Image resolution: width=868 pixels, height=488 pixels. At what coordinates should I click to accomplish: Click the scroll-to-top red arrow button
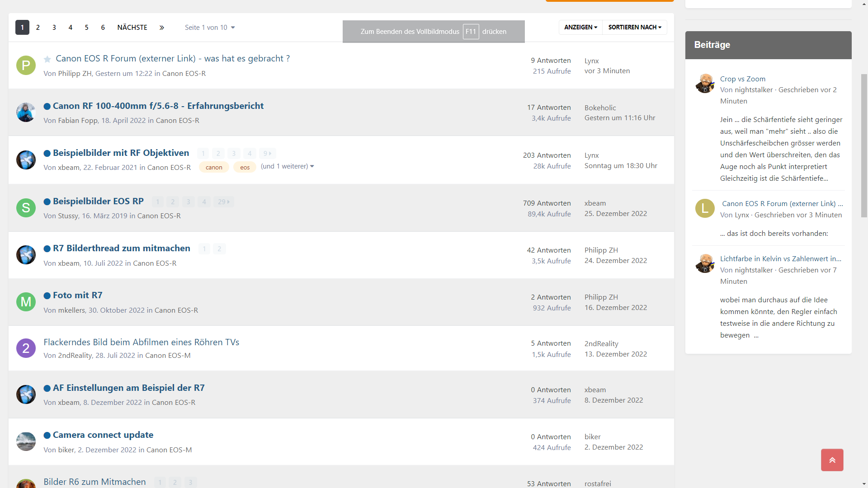[x=832, y=460]
